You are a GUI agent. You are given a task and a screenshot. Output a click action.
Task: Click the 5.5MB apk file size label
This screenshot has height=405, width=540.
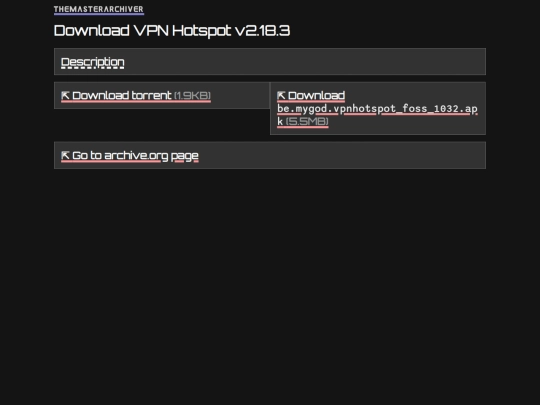point(307,121)
